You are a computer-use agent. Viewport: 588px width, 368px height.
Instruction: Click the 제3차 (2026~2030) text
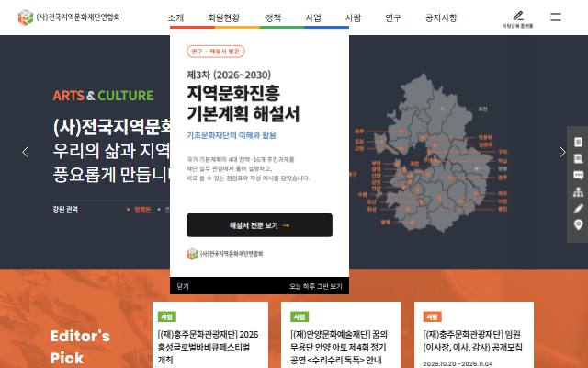229,75
